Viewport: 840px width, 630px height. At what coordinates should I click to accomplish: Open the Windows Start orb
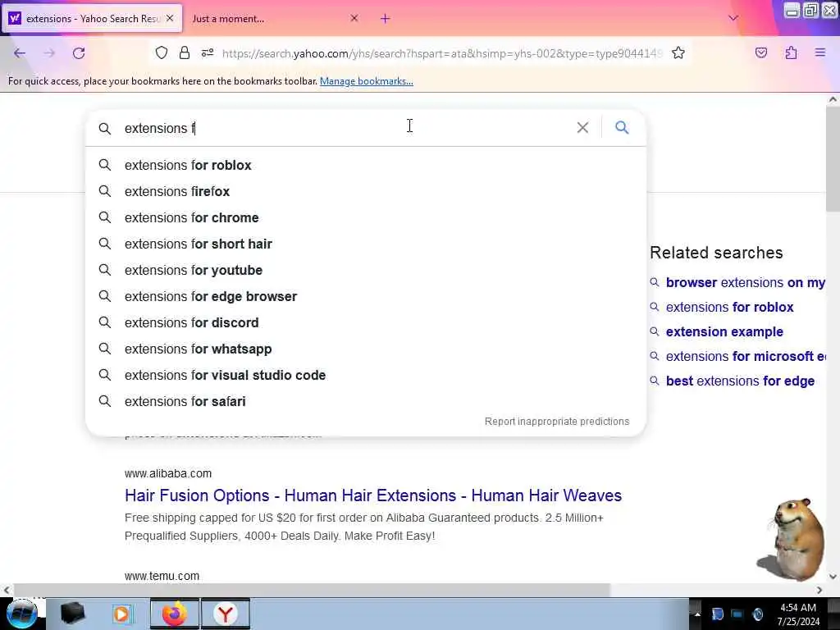pos(22,614)
